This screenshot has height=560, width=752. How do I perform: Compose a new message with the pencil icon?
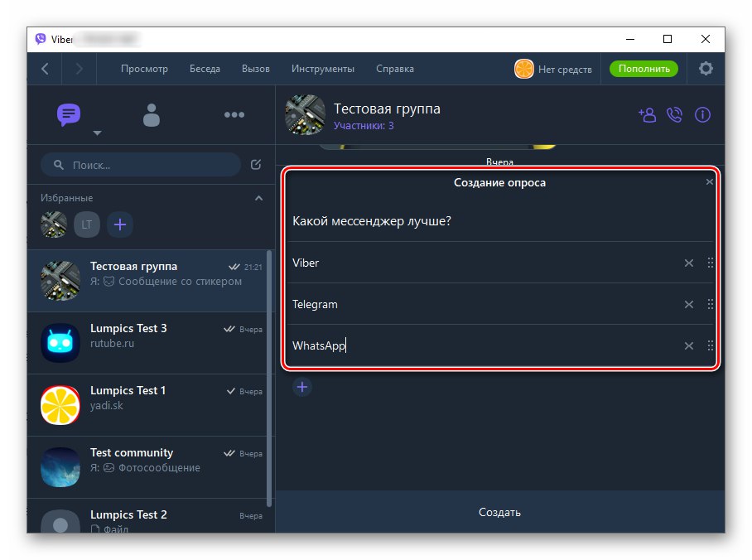256,165
